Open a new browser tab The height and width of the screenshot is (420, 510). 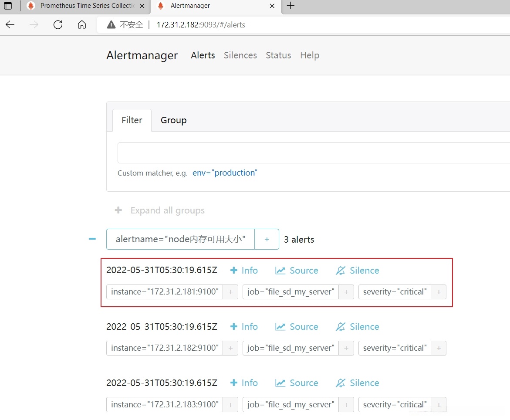[x=290, y=6]
